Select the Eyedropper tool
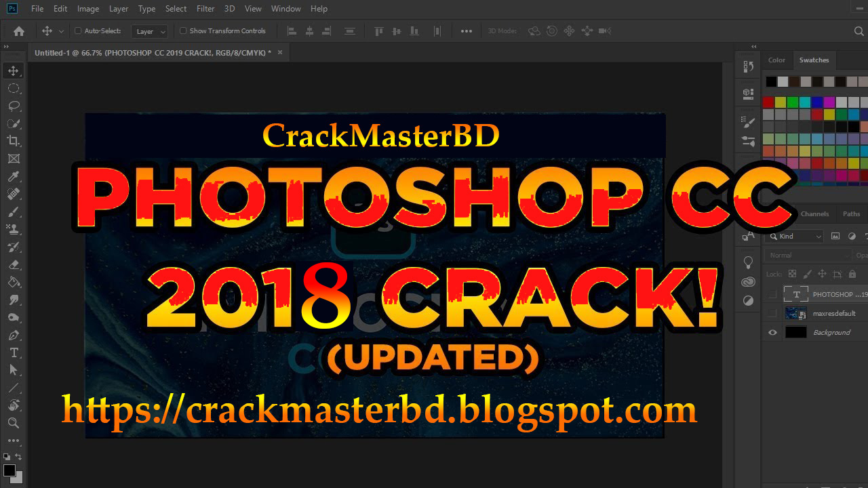This screenshot has height=488, width=868. [x=13, y=176]
